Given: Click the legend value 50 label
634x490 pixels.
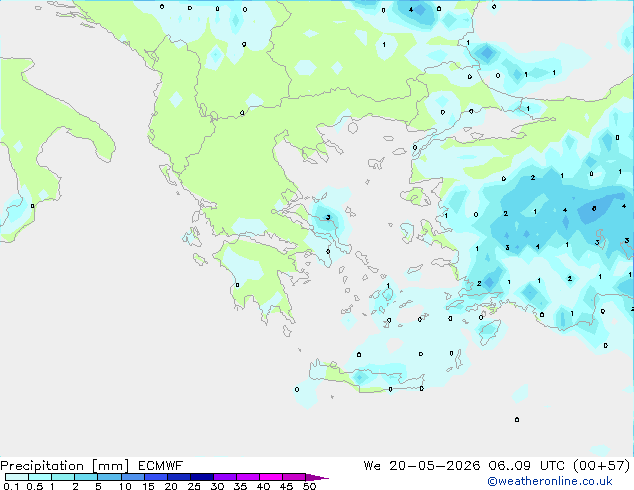Looking at the screenshot, I should (x=310, y=486).
